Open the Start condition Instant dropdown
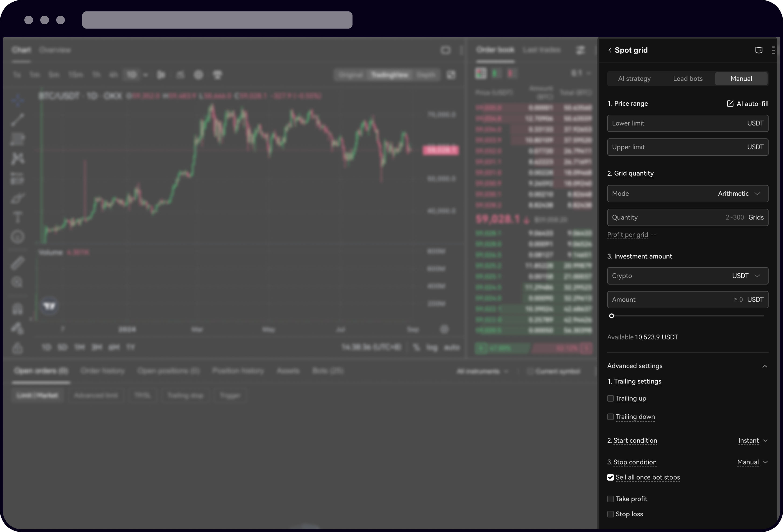783x532 pixels. pos(753,441)
